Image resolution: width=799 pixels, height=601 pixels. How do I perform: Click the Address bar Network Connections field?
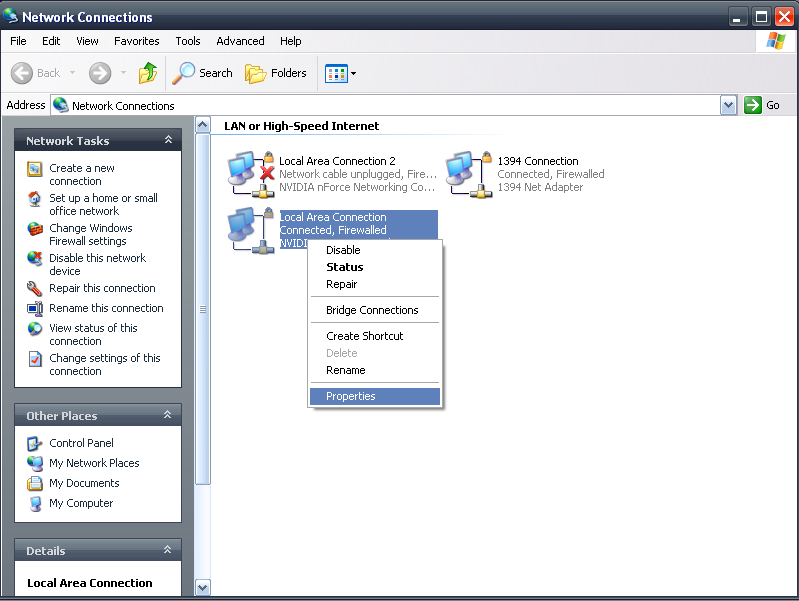point(385,106)
